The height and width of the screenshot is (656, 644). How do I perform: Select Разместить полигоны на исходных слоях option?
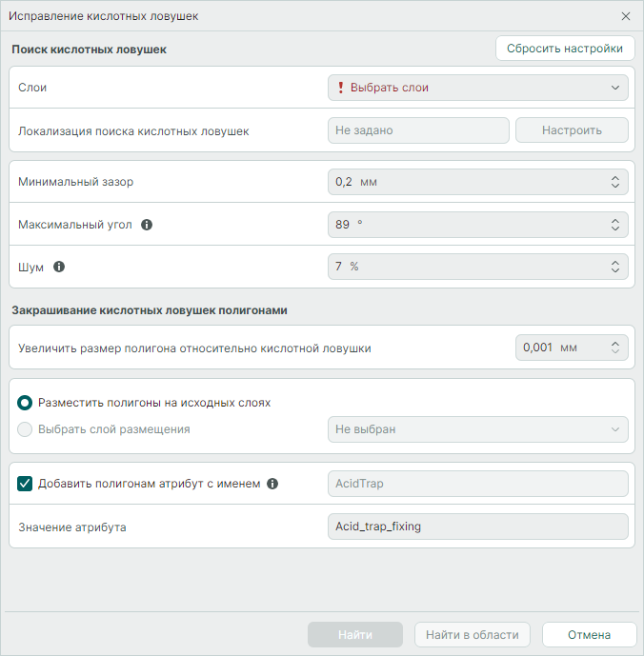coord(26,403)
